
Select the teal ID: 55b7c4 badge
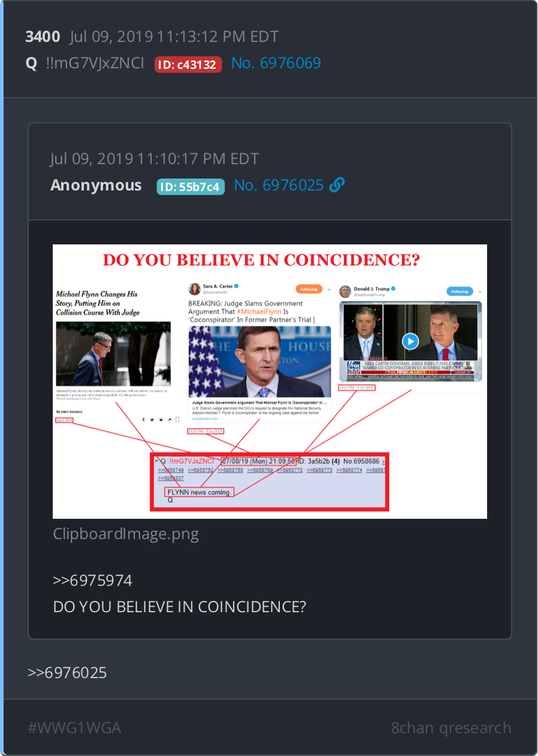point(191,187)
